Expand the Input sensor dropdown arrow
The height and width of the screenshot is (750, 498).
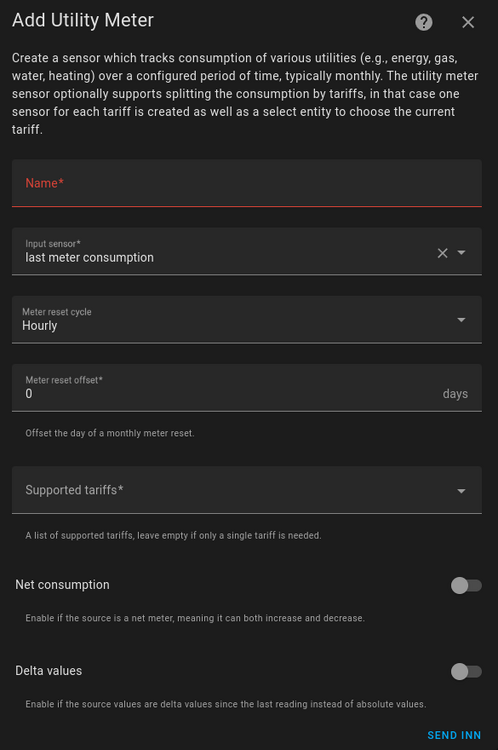461,252
